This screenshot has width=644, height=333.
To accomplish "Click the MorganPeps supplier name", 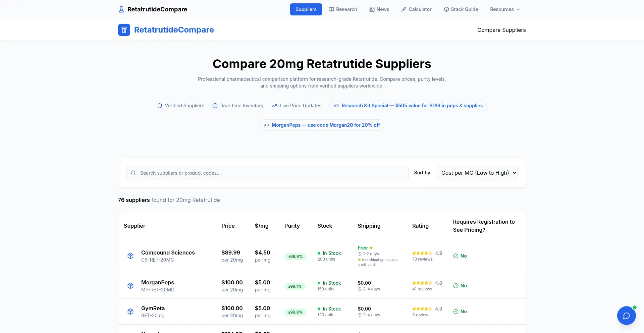I will pos(158,282).
